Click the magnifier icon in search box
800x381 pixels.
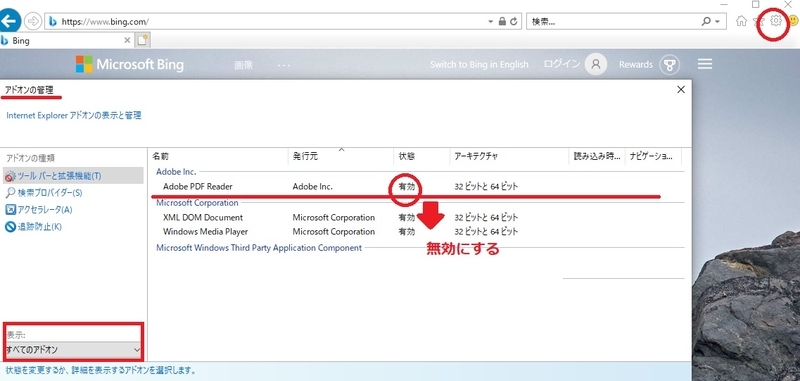(706, 21)
